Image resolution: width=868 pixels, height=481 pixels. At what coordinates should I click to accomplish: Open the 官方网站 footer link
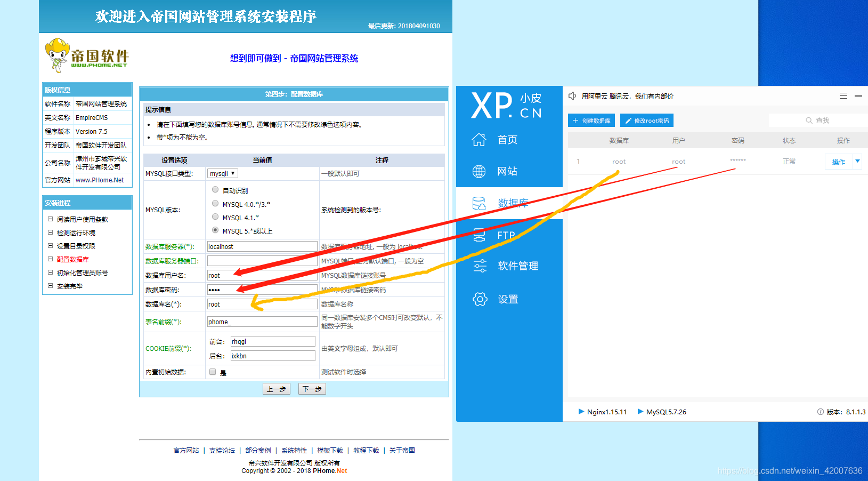pos(186,451)
